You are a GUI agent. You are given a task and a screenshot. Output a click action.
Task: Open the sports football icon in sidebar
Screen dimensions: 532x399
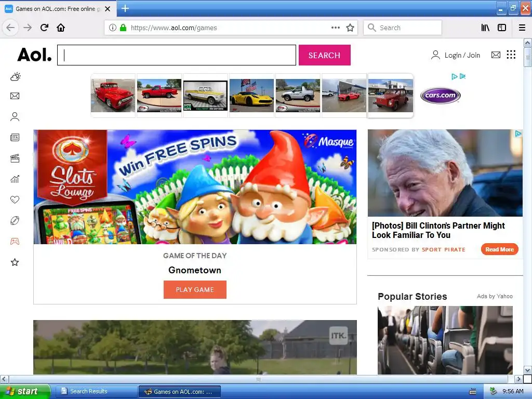(15, 220)
